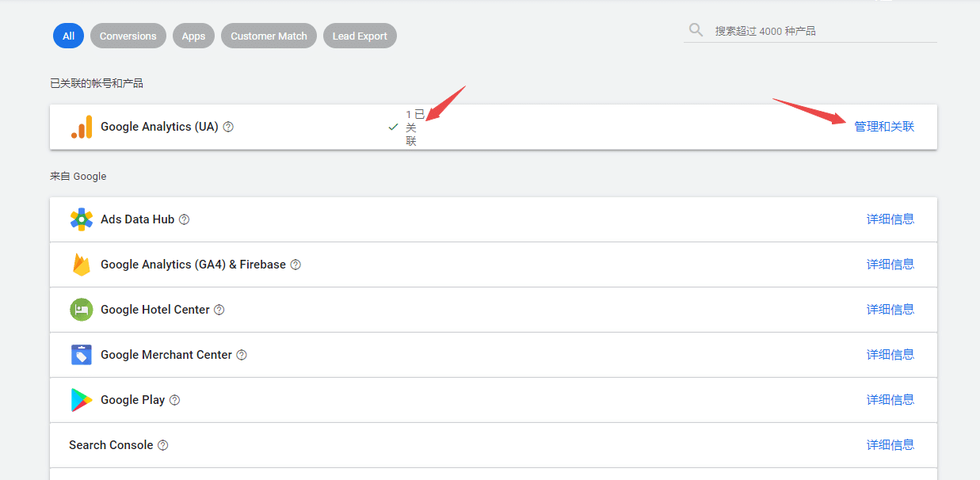This screenshot has width=980, height=480.
Task: Open help tooltip next to Google Analytics (UA)
Action: (228, 127)
